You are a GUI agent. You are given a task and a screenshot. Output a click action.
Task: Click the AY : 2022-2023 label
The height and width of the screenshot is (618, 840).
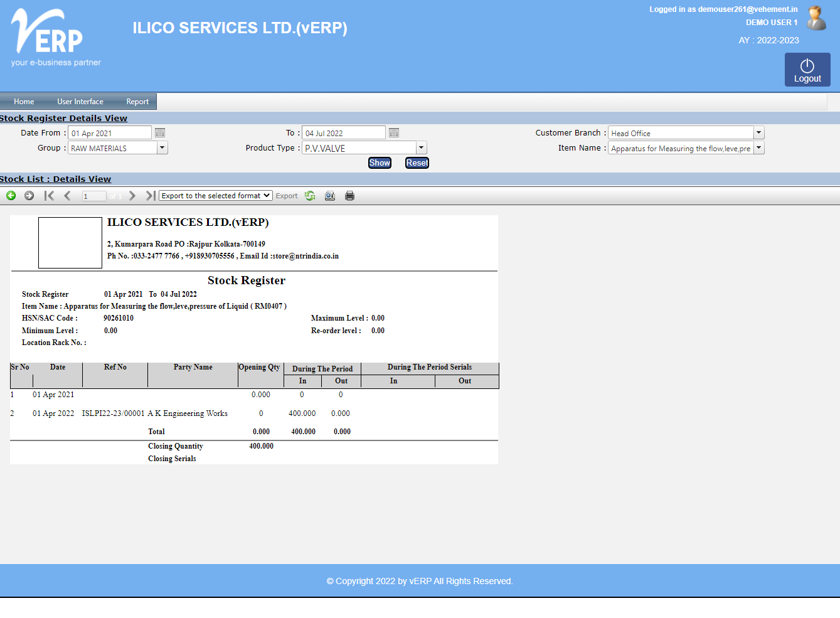(768, 40)
